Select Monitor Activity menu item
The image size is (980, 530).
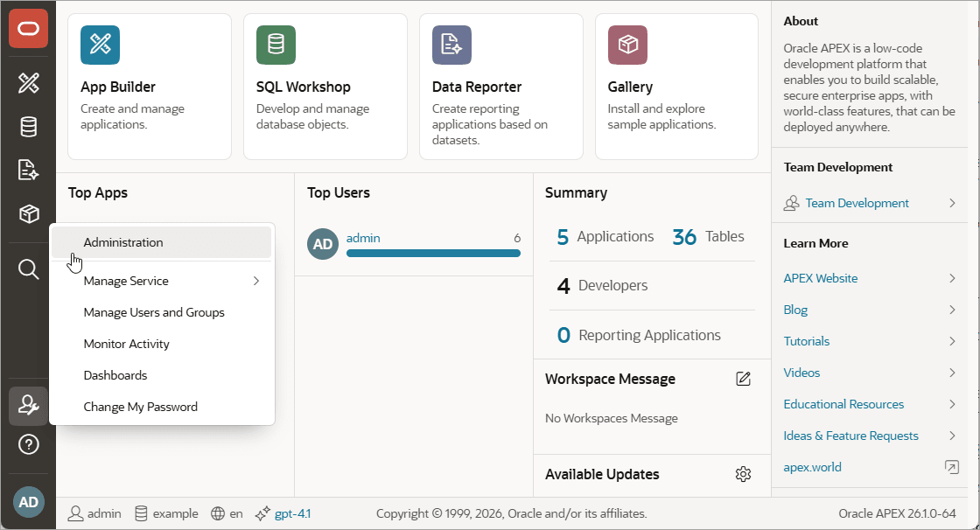(162, 344)
